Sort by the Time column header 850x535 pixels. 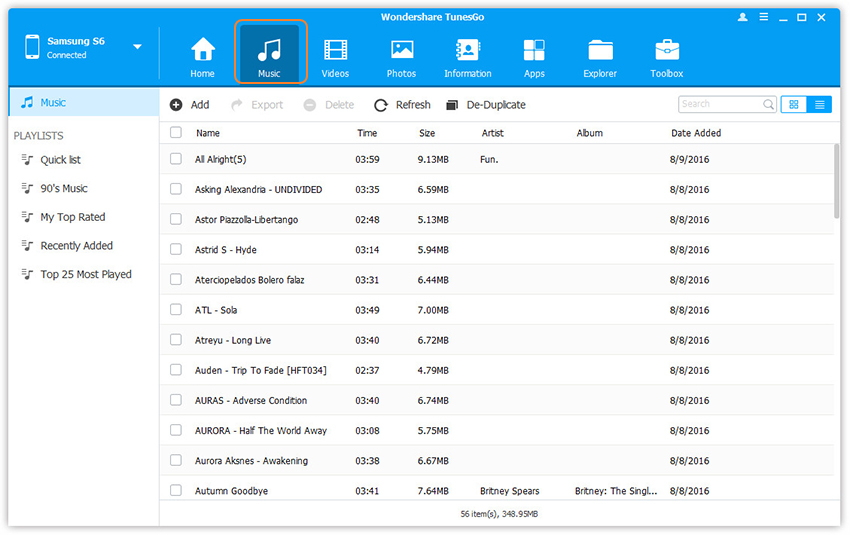tap(367, 133)
